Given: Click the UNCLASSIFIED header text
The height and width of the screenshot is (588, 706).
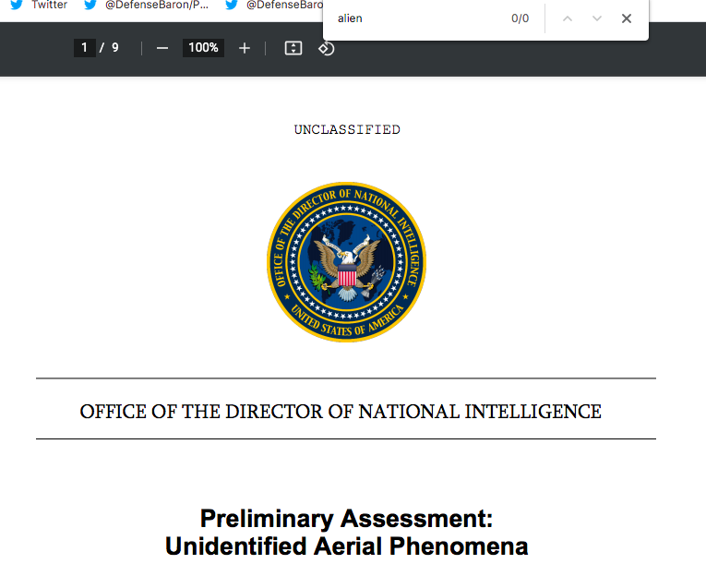Looking at the screenshot, I should point(347,129).
